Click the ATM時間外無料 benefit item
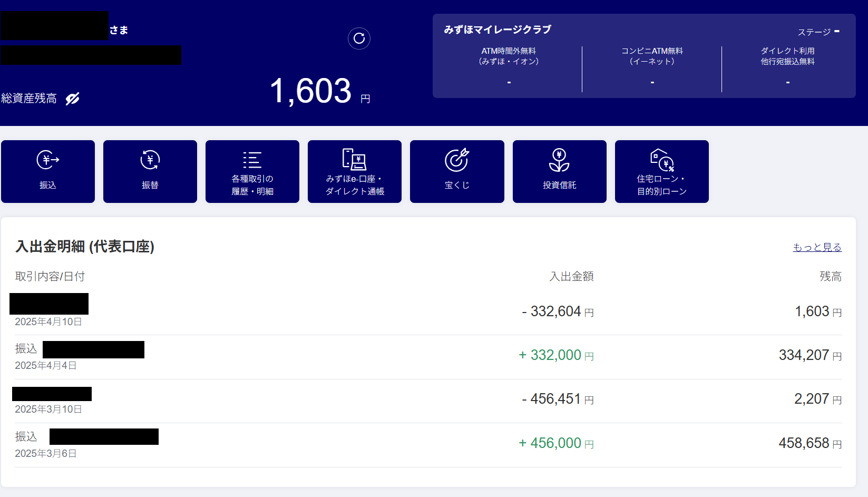 point(509,56)
